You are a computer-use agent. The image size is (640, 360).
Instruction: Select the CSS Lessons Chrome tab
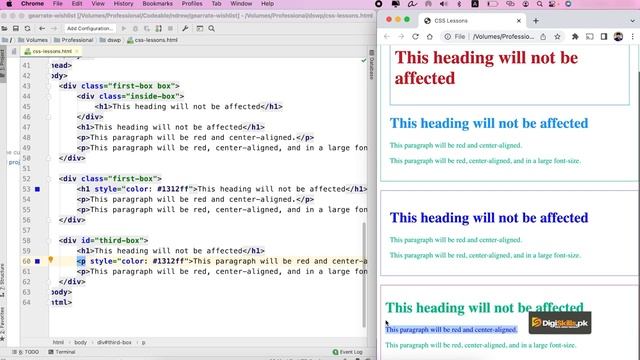point(472,20)
